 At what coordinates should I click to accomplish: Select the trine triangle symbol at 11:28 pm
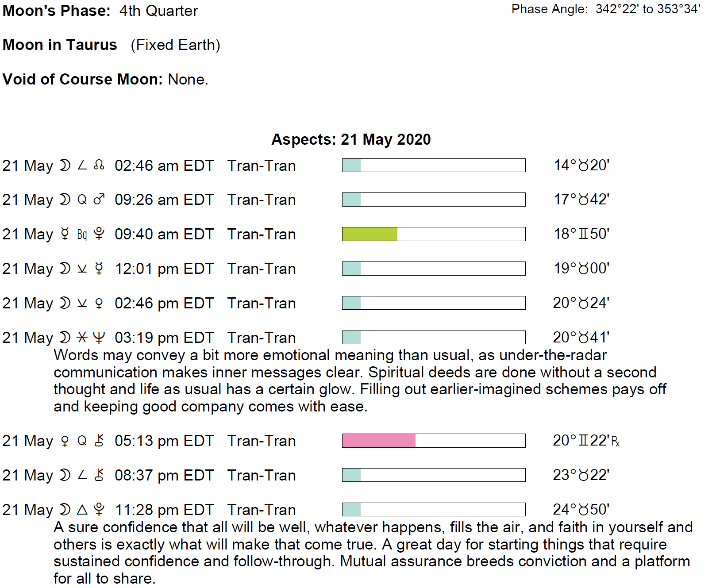pos(82,510)
